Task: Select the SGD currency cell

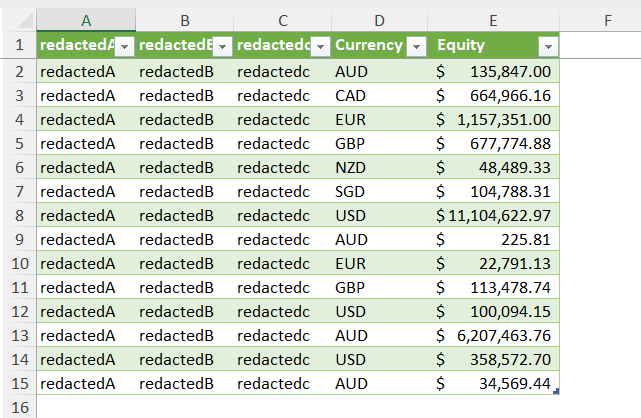Action: click(378, 191)
